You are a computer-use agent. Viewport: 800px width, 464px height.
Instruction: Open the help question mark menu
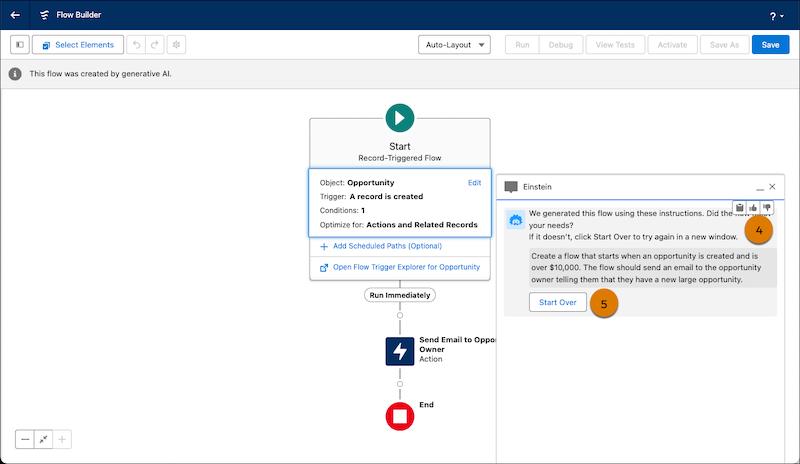pyautogui.click(x=775, y=16)
